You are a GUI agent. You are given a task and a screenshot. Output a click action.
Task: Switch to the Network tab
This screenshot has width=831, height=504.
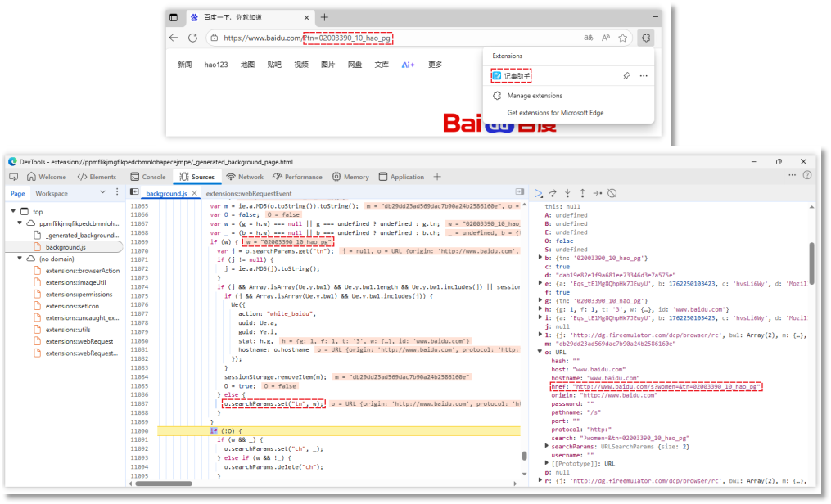click(245, 177)
